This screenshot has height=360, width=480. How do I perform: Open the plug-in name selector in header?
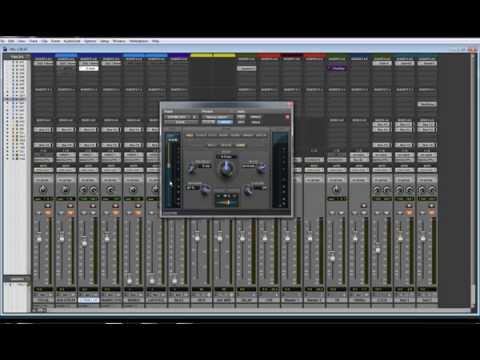(x=180, y=122)
